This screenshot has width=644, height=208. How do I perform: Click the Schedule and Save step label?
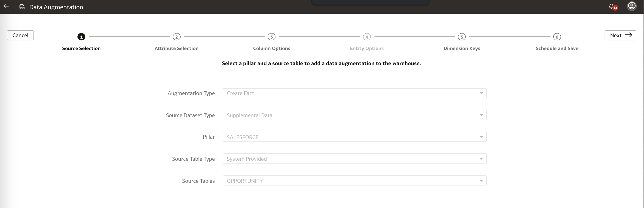(x=557, y=48)
